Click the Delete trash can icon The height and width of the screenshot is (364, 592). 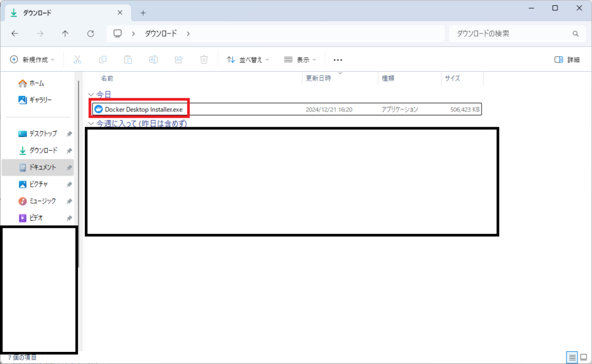204,60
